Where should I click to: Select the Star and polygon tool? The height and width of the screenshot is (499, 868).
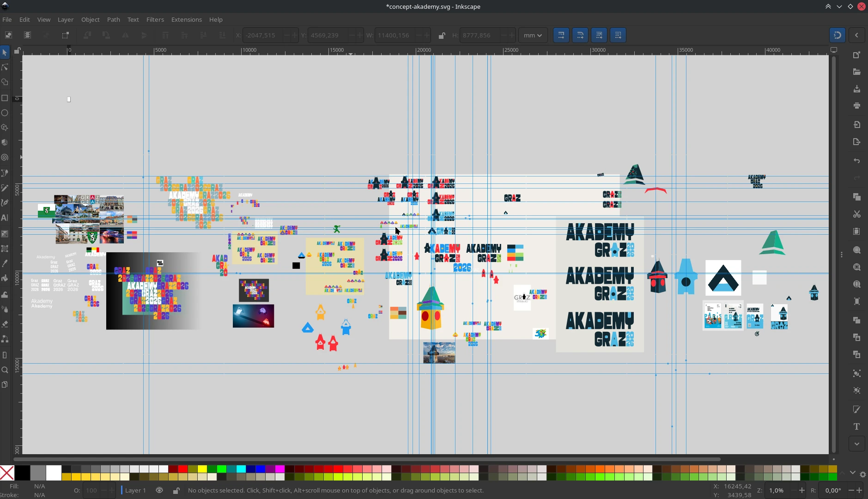click(x=5, y=128)
